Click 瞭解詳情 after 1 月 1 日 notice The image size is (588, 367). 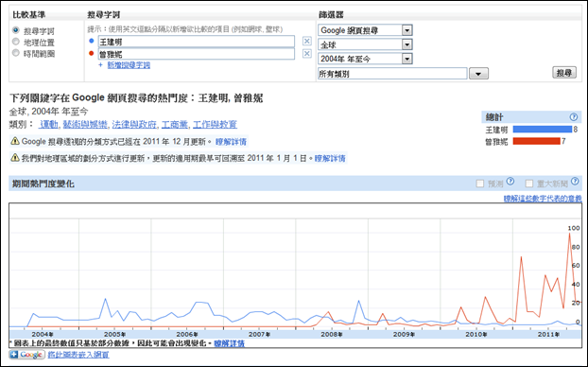click(x=330, y=158)
